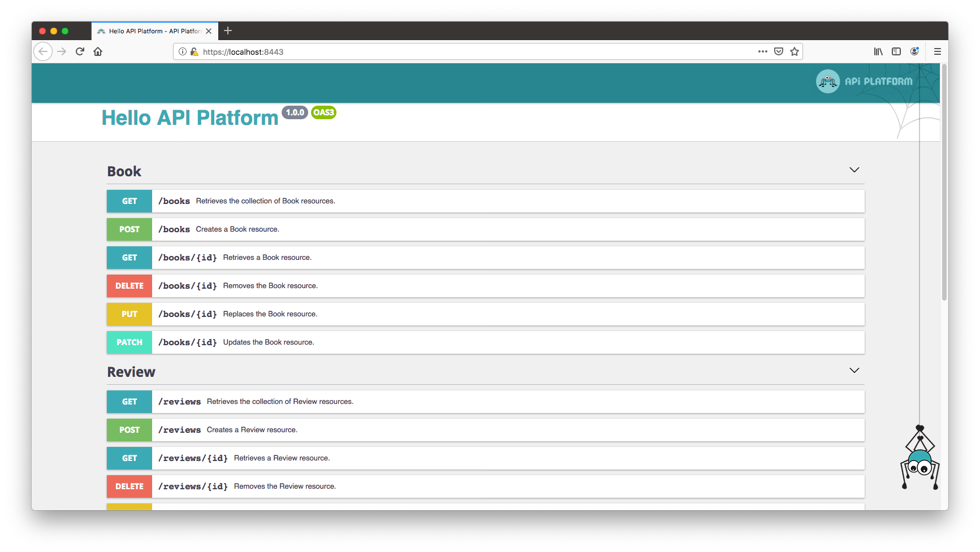Click 'Removes the Book resource.' description
The image size is (980, 552).
click(270, 286)
